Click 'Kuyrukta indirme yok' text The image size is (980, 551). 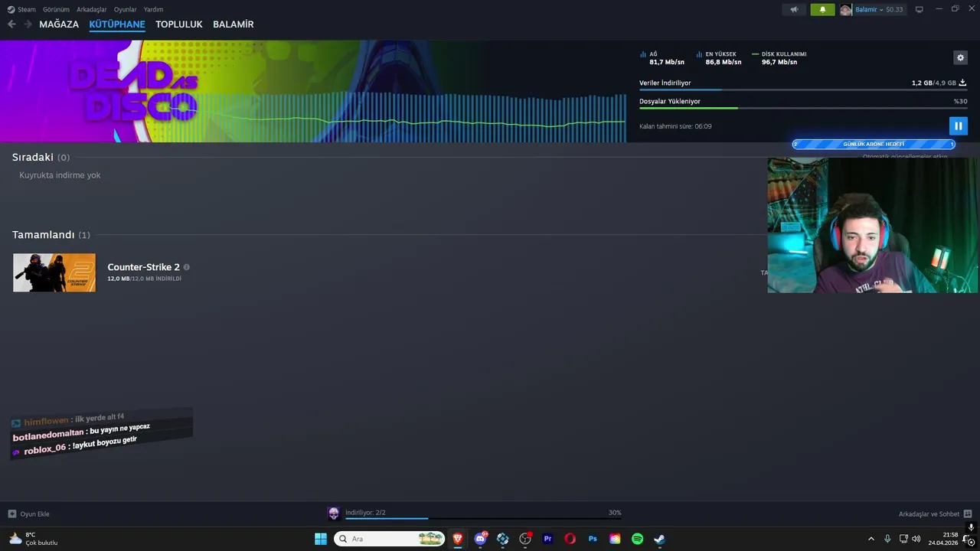click(60, 175)
